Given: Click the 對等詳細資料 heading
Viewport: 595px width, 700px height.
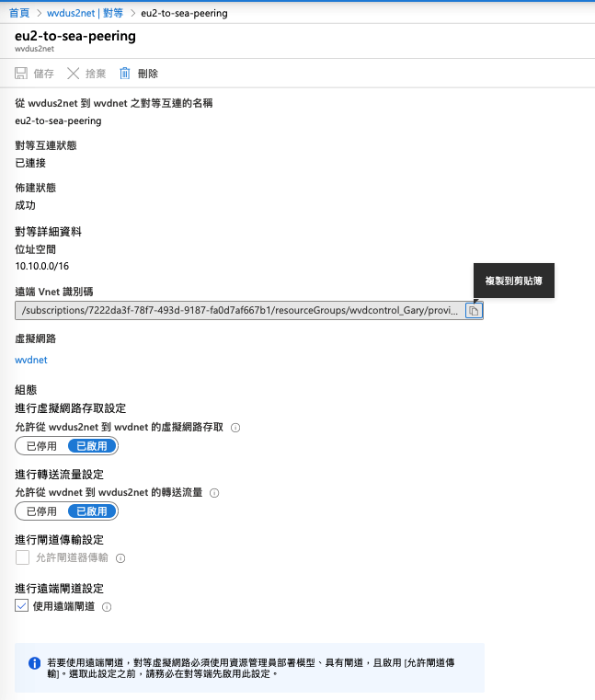Looking at the screenshot, I should point(48,232).
